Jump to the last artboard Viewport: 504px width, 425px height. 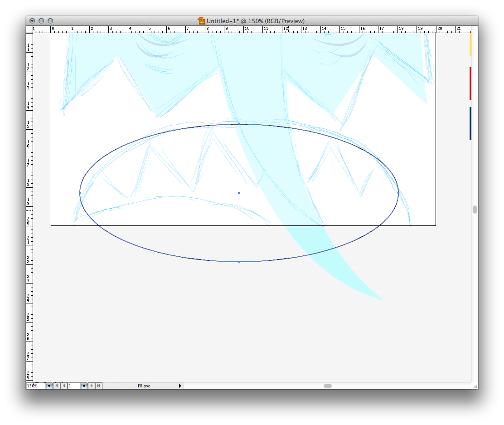99,386
